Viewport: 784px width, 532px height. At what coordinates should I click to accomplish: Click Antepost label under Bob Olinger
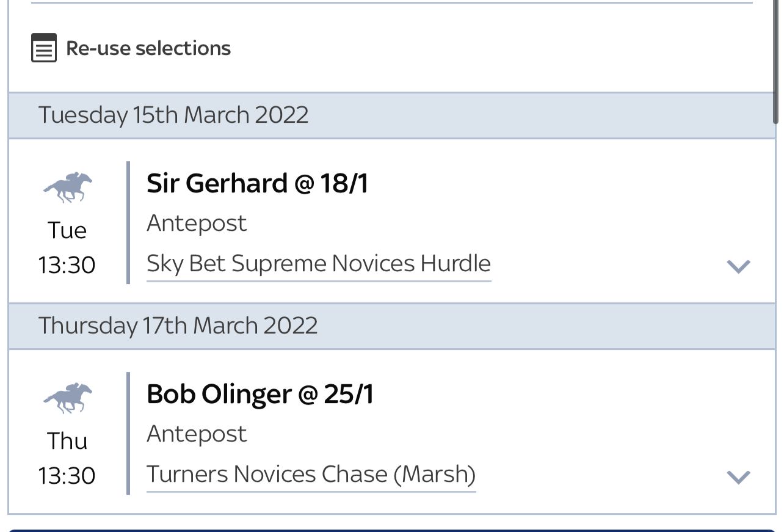(197, 434)
